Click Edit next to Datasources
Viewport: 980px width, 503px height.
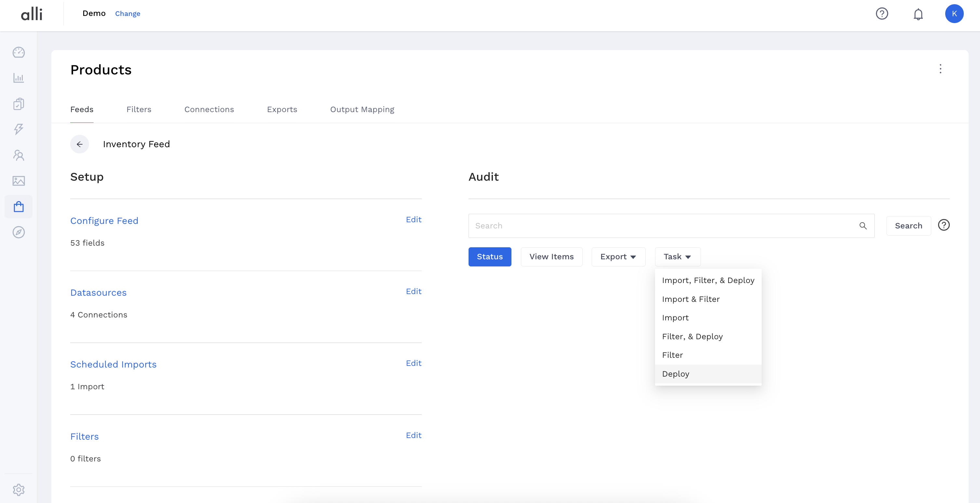[x=413, y=291]
